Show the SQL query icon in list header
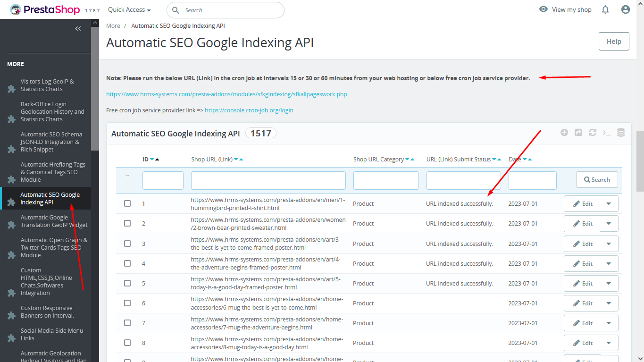The image size is (644, 362). (607, 133)
